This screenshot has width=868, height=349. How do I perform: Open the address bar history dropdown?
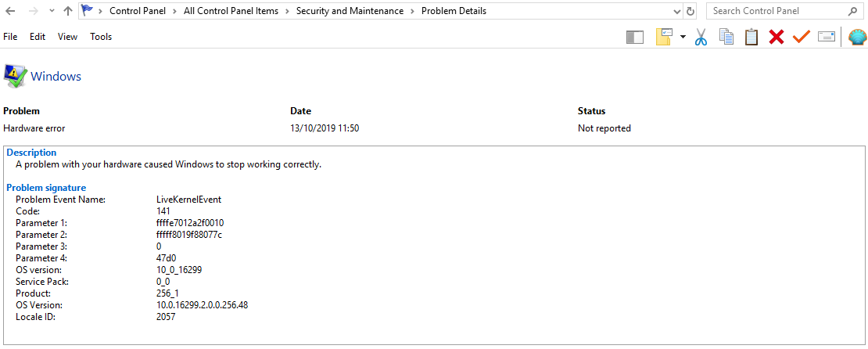click(x=677, y=11)
